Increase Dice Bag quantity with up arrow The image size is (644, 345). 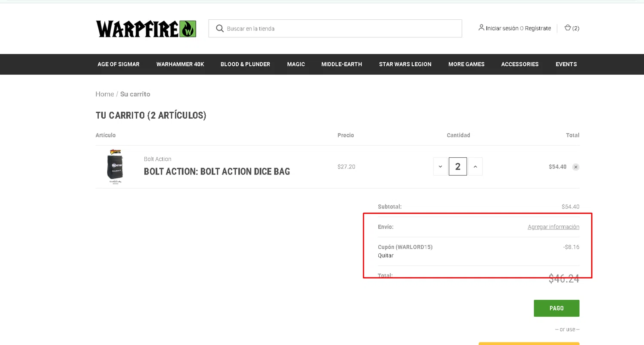pos(475,167)
